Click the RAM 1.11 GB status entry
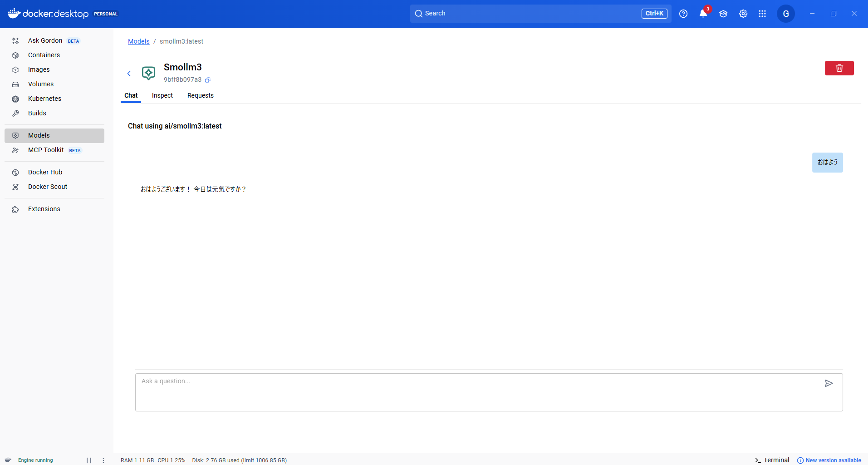868x465 pixels. tap(137, 460)
